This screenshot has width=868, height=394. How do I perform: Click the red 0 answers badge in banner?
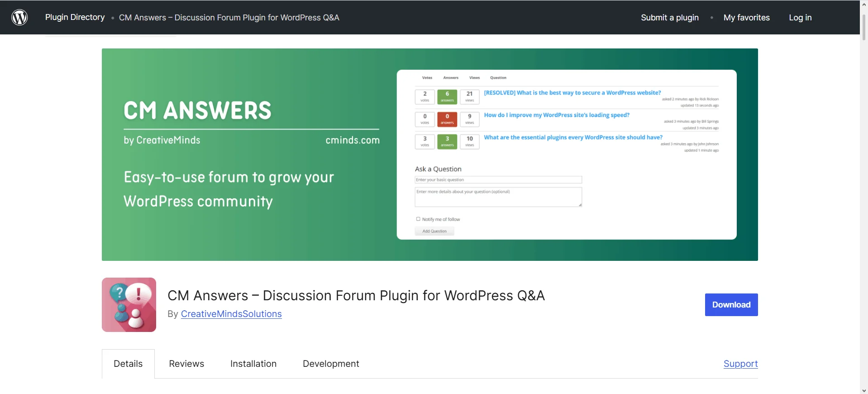click(447, 119)
